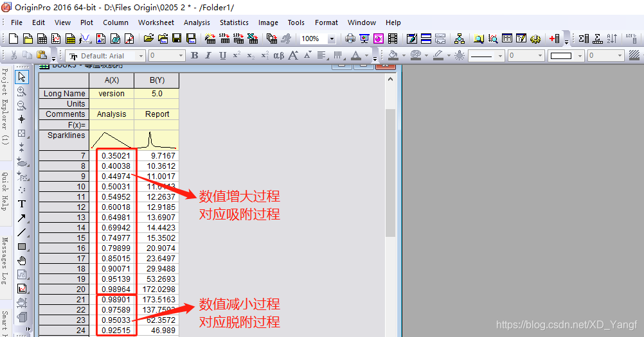Image resolution: width=644 pixels, height=337 pixels.
Task: Select the Zoom In tool
Action: click(x=22, y=91)
